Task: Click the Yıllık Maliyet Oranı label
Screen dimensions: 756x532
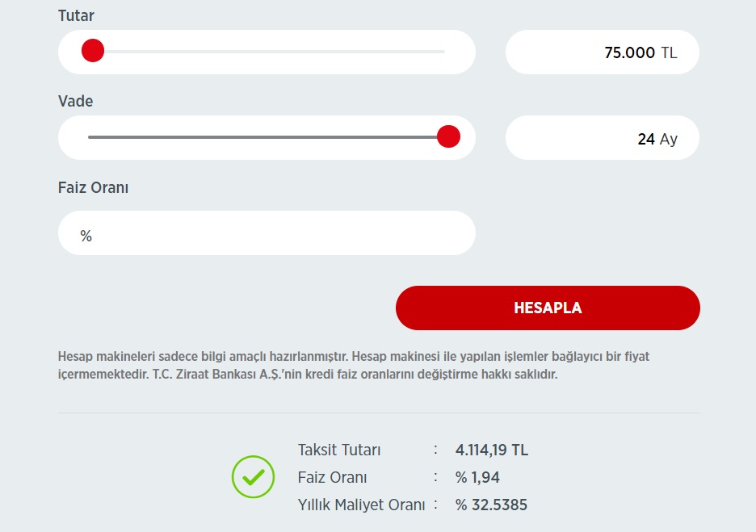Action: [x=361, y=505]
